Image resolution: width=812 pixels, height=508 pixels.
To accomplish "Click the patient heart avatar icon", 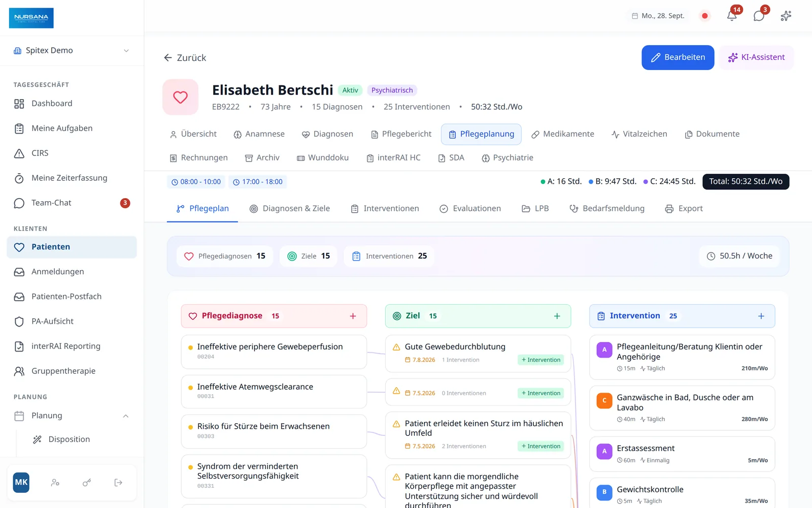I will [x=180, y=97].
